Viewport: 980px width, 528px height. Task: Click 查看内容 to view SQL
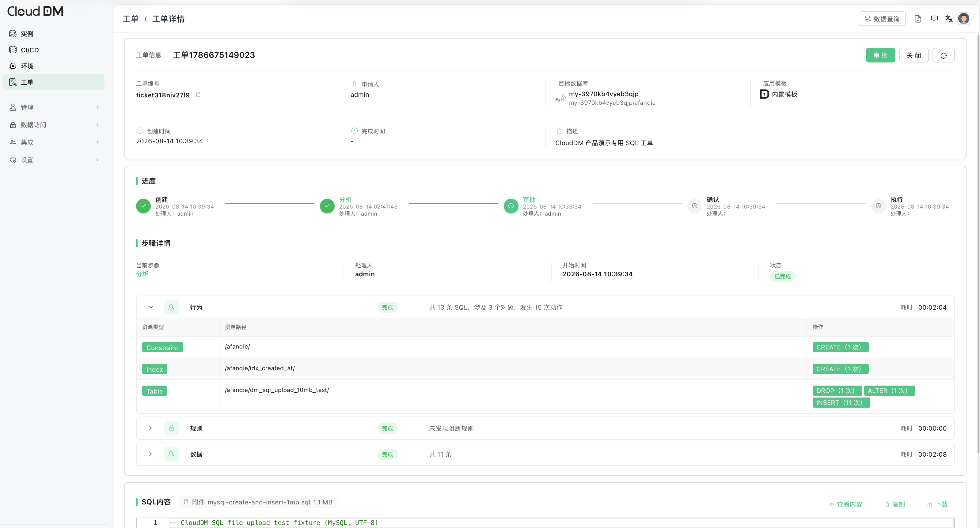pyautogui.click(x=845, y=504)
